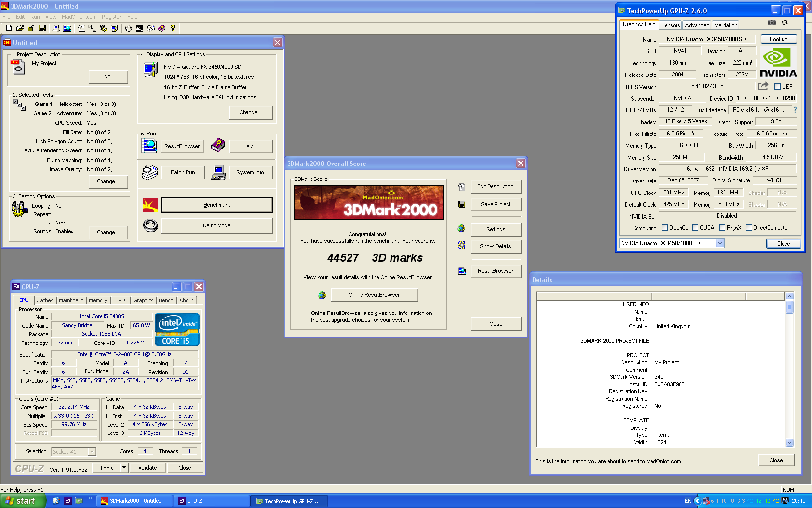Switch to the Mainboard tab in CPU-Z

click(71, 300)
